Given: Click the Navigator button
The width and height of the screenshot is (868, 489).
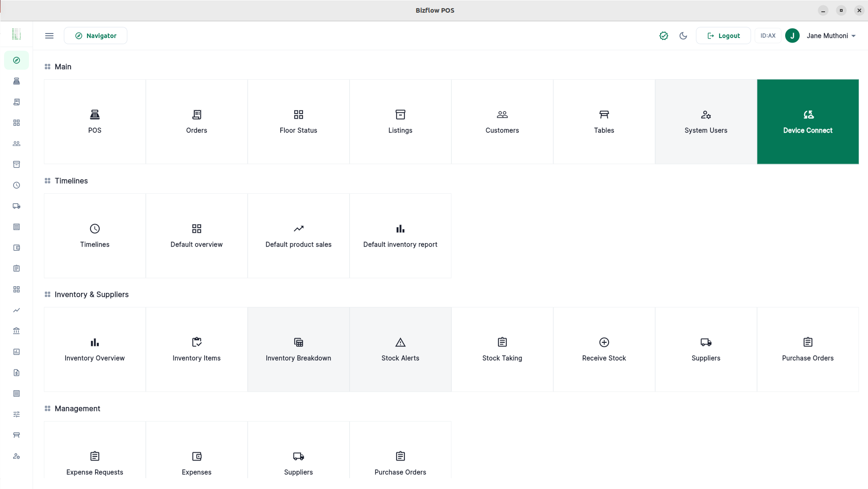Looking at the screenshot, I should click(x=96, y=36).
